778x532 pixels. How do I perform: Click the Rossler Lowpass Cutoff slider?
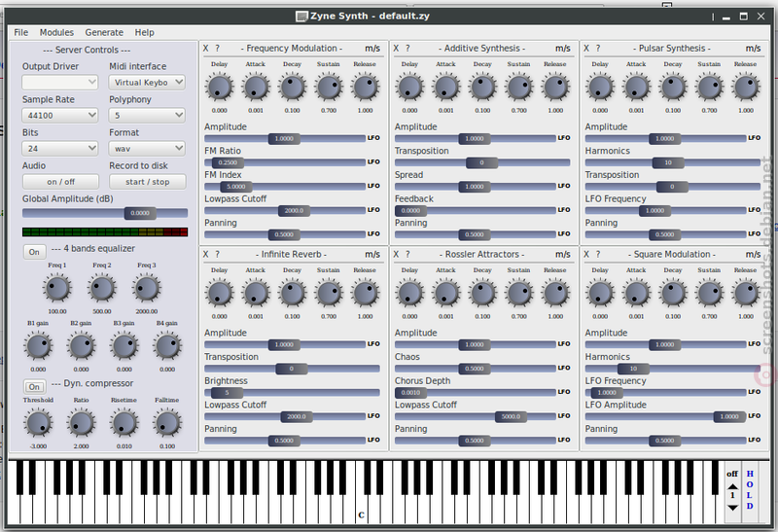tap(476, 416)
